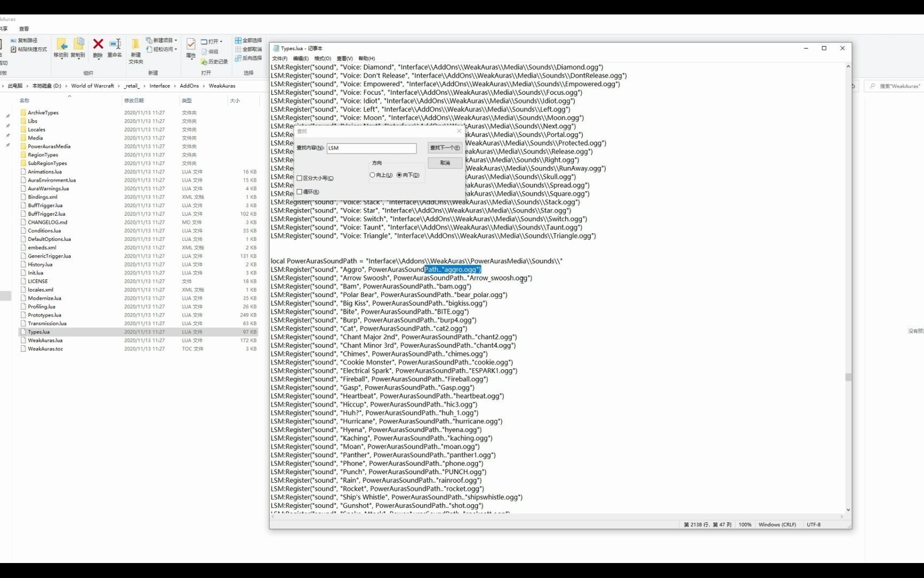Close the Find dialog
This screenshot has height=578, width=924.
pyautogui.click(x=459, y=131)
